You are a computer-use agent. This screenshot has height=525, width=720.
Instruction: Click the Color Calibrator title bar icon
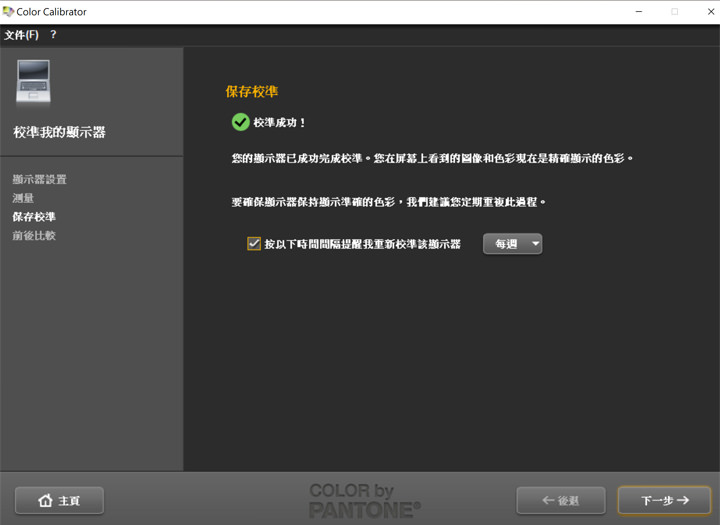pos(9,12)
